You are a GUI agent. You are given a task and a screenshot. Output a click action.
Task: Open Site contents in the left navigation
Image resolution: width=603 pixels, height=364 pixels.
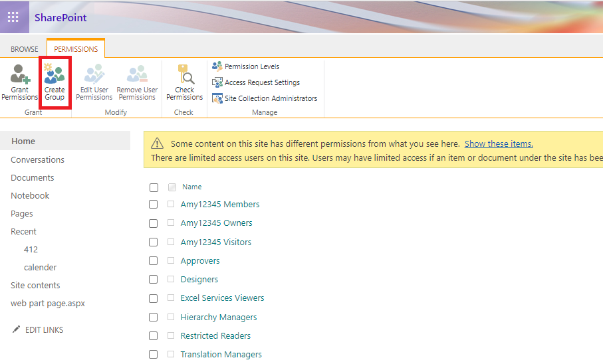(x=35, y=285)
